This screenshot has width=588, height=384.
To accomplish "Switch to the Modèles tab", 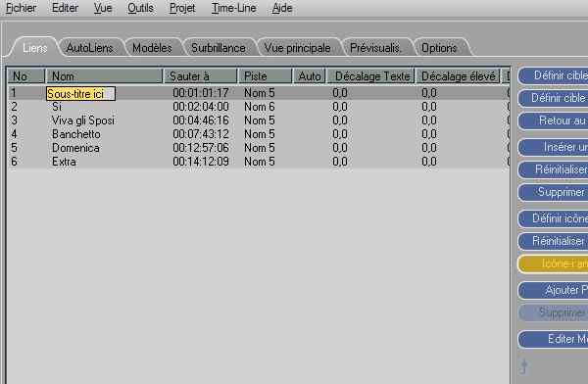I will (152, 48).
